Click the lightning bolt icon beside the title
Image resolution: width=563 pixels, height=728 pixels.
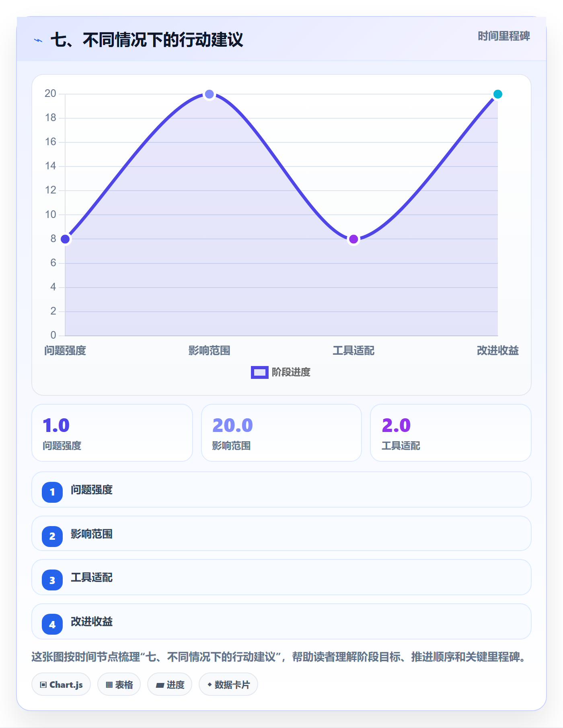click(x=38, y=40)
